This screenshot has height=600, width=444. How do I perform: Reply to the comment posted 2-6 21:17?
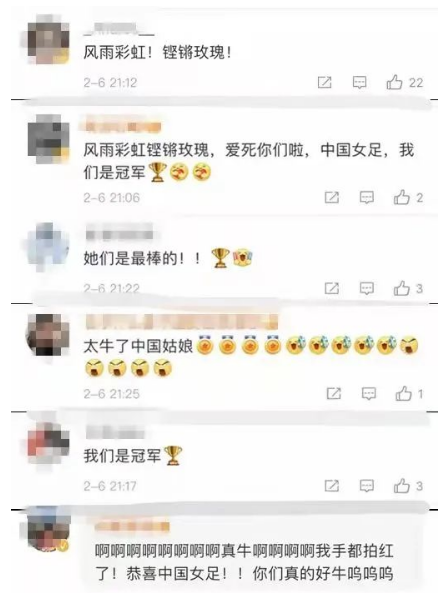click(x=367, y=486)
